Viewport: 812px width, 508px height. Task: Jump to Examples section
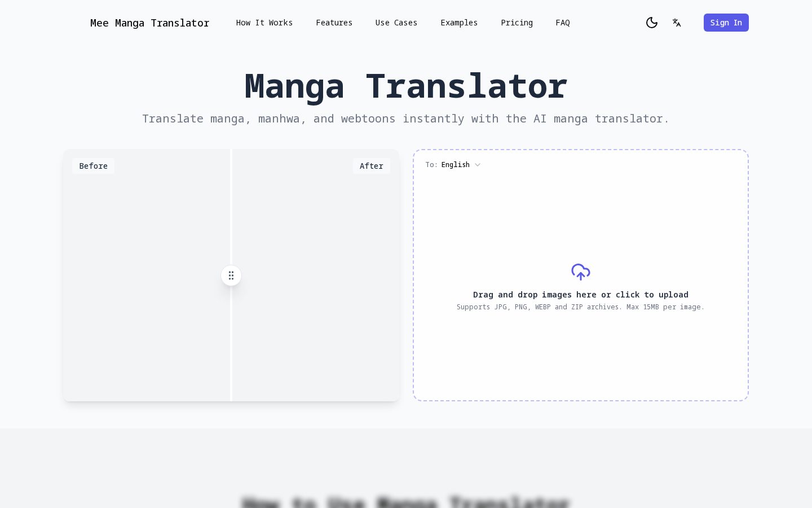pos(459,23)
